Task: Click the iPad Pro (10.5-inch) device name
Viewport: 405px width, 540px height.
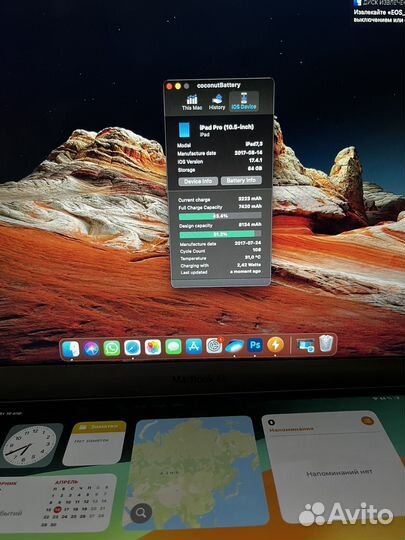Action: 227,127
